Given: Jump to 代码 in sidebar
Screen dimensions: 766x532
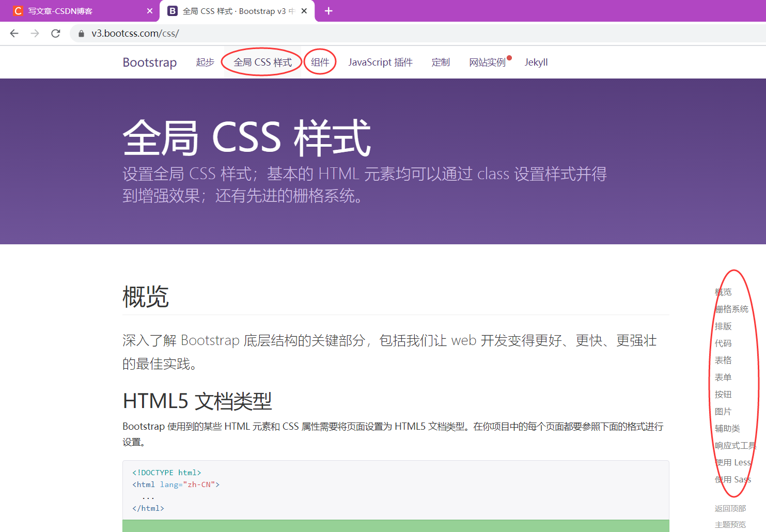Looking at the screenshot, I should (723, 343).
